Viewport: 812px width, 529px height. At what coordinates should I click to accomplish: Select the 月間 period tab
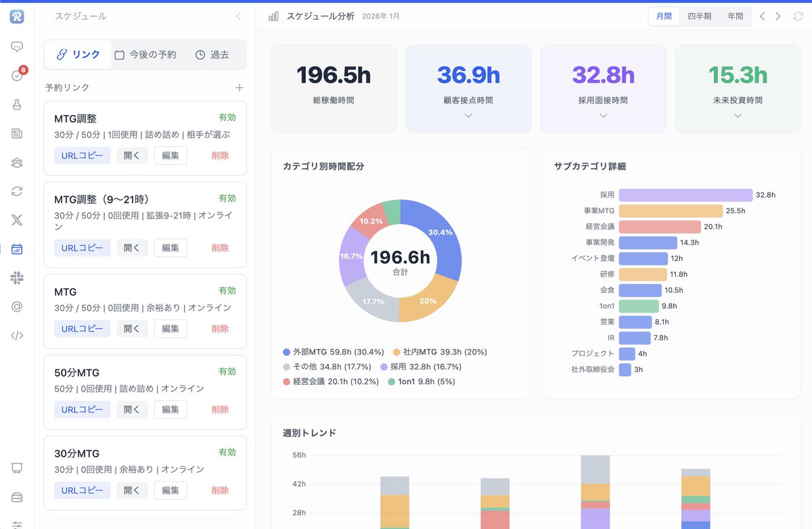(x=664, y=16)
